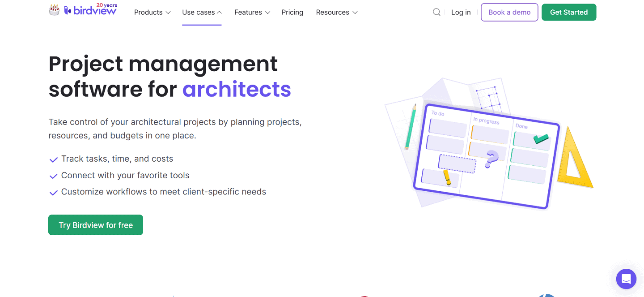Expand the Resources dropdown
644x297 pixels.
pos(336,12)
